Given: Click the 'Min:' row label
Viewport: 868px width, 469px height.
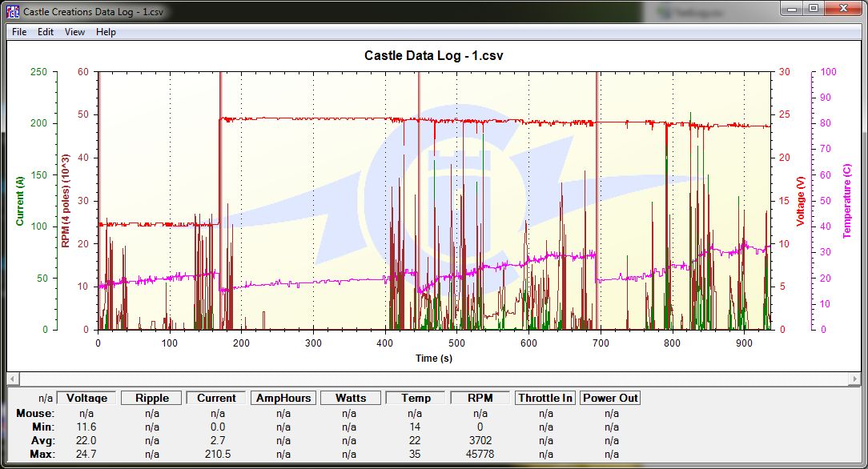Looking at the screenshot, I should click(x=42, y=427).
